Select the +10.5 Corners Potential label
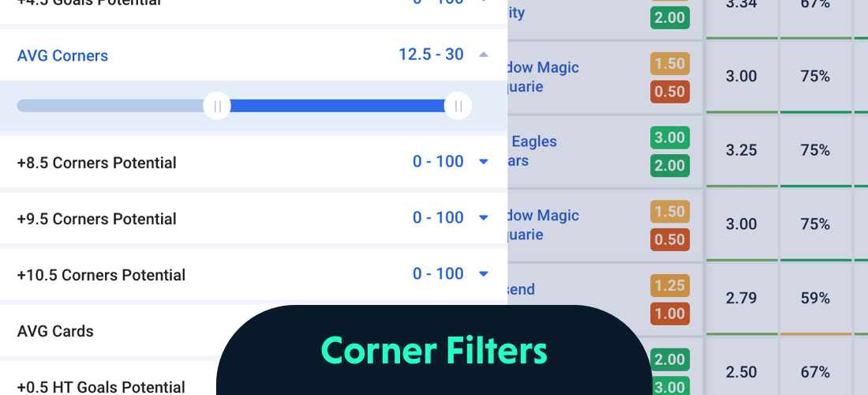Screen dimensions: 868x395 click(101, 275)
